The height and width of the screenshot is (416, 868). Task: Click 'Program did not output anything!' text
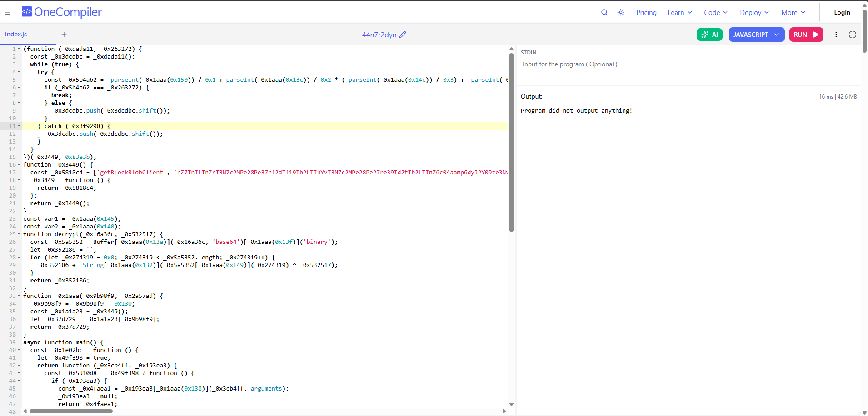pyautogui.click(x=576, y=111)
